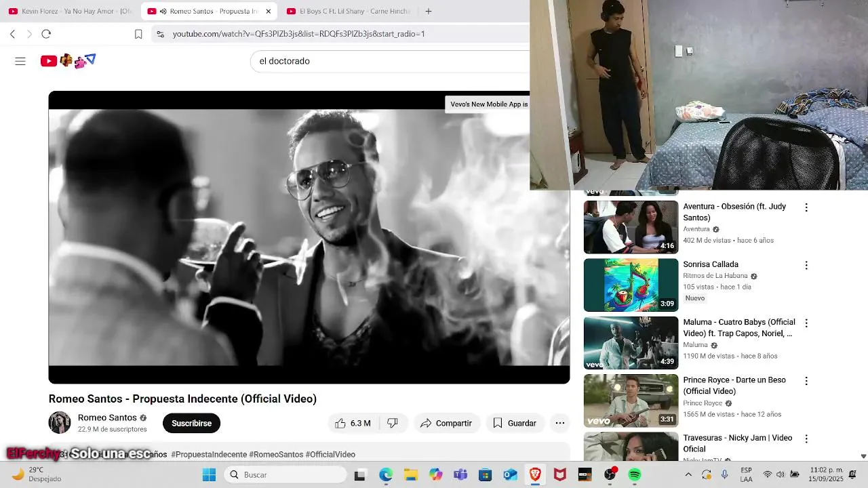Open the clock showing 11:02 p. m.
Screen dimensions: 868x488
(x=825, y=474)
